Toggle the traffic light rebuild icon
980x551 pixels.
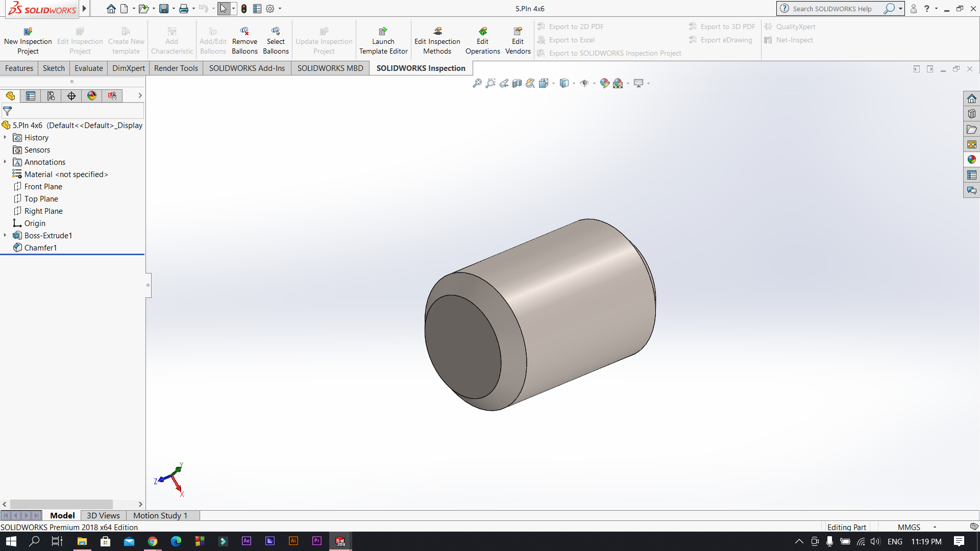click(244, 9)
